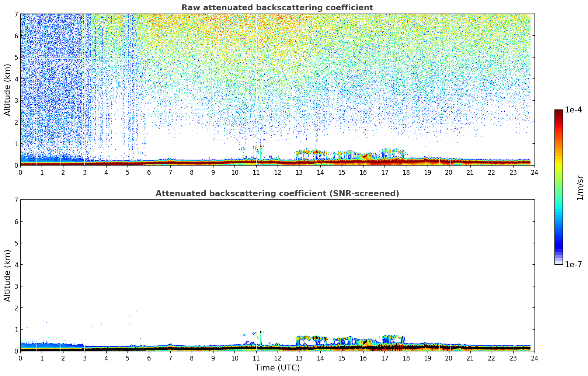
Task: Click altitude tick "3" on the SNR-screened plot
Action: coord(16,286)
